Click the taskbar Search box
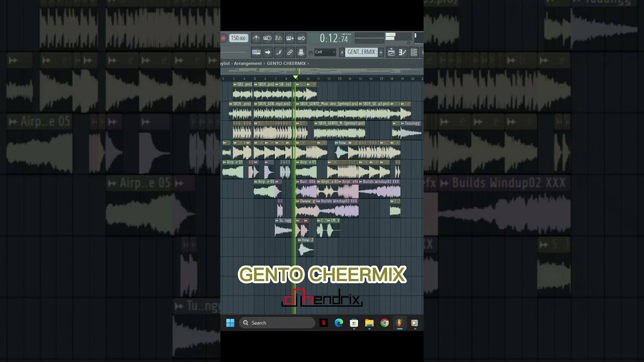 277,323
